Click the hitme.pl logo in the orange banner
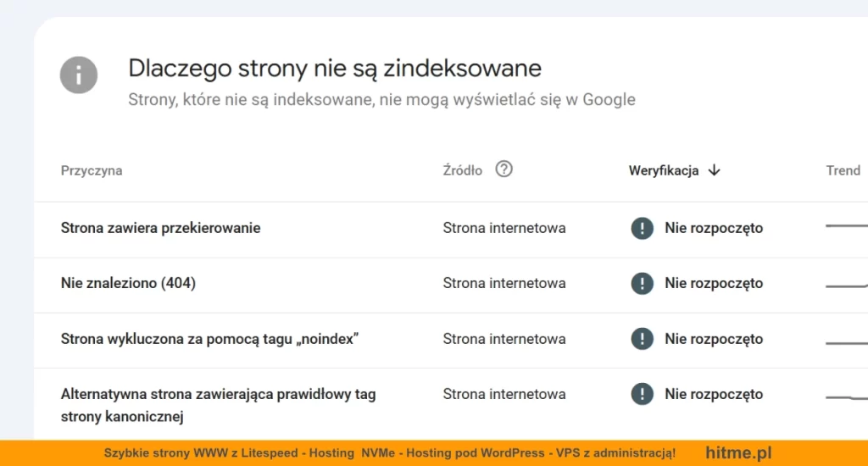The height and width of the screenshot is (466, 868). click(x=738, y=452)
